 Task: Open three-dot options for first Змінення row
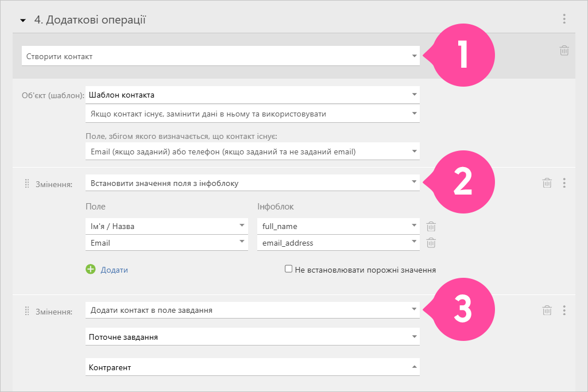[x=564, y=183]
